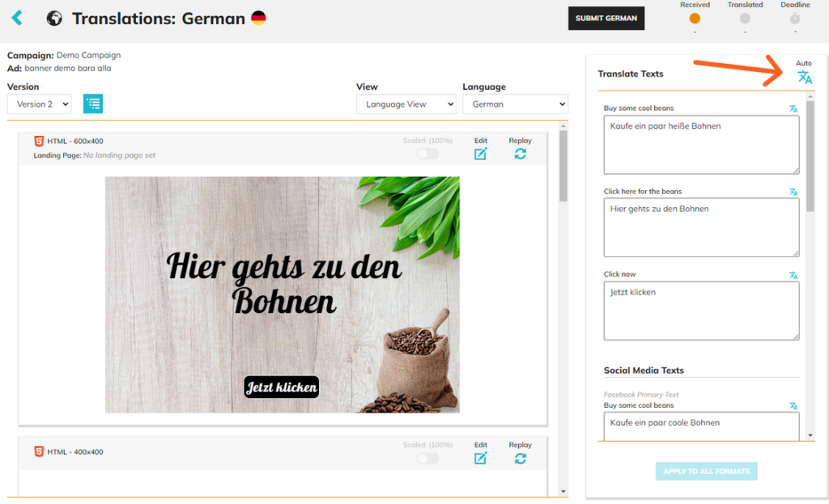Click the 'HTML - 600x400' format label
The height and width of the screenshot is (504, 829).
pos(75,141)
